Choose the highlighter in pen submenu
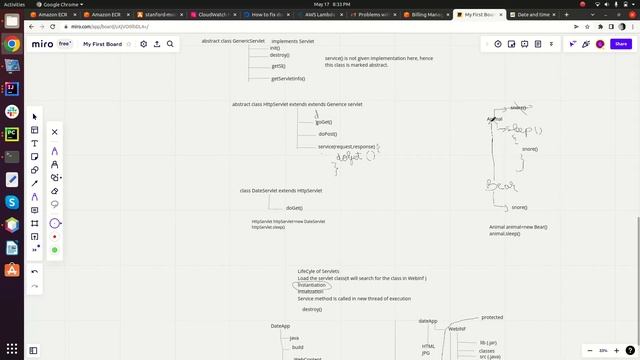Viewport: 640px width, 360px height. pos(55,164)
